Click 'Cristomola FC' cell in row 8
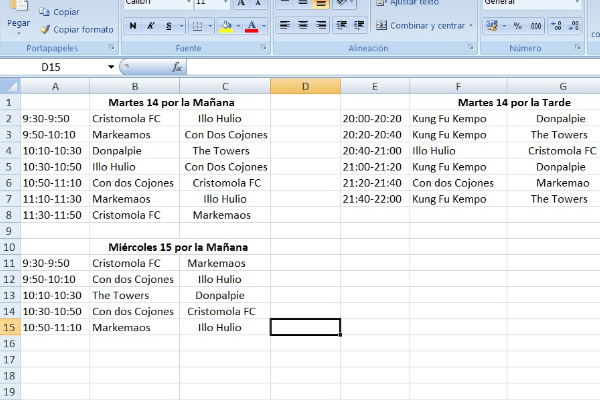The height and width of the screenshot is (400, 600). coord(134,215)
